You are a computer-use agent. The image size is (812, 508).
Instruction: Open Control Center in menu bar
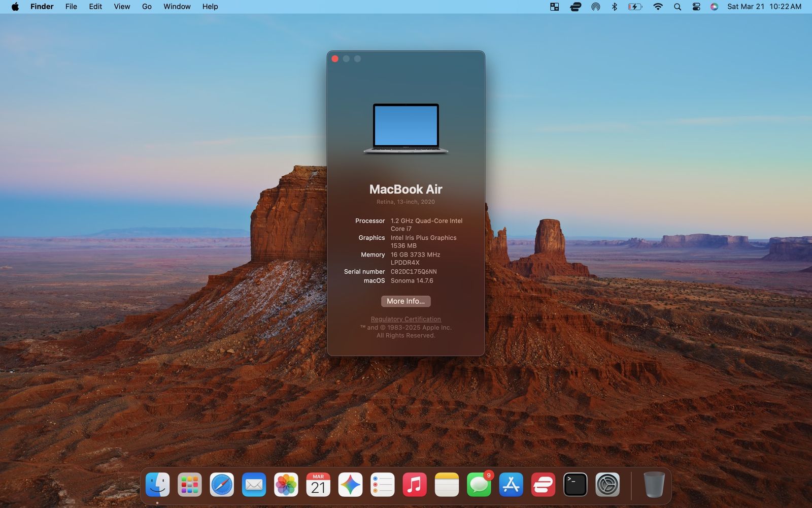(696, 7)
